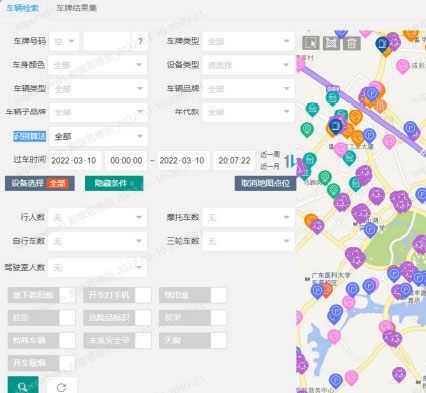Click the 取消地图点位 button

[x=265, y=183]
